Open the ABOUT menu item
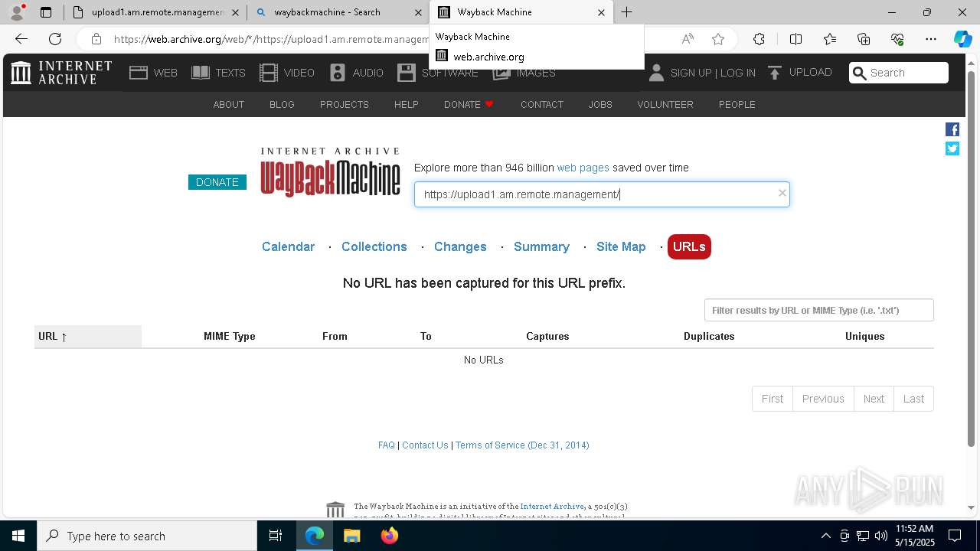This screenshot has width=980, height=551. (228, 105)
